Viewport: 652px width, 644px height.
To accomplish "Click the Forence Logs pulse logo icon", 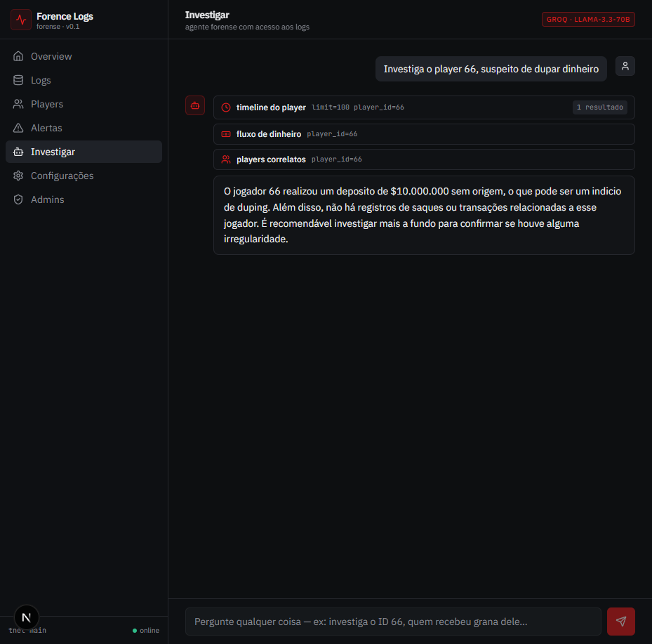I will click(x=21, y=20).
